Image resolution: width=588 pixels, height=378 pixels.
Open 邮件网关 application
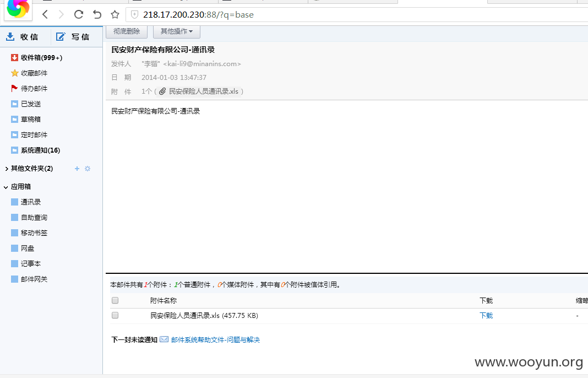[34, 279]
